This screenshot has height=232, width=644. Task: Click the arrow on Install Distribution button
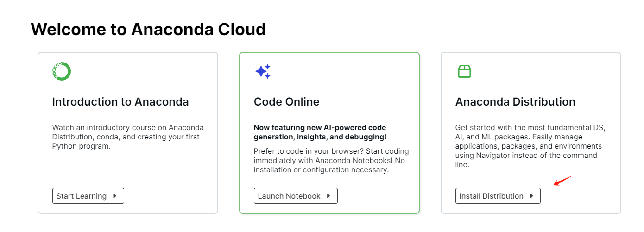(531, 196)
